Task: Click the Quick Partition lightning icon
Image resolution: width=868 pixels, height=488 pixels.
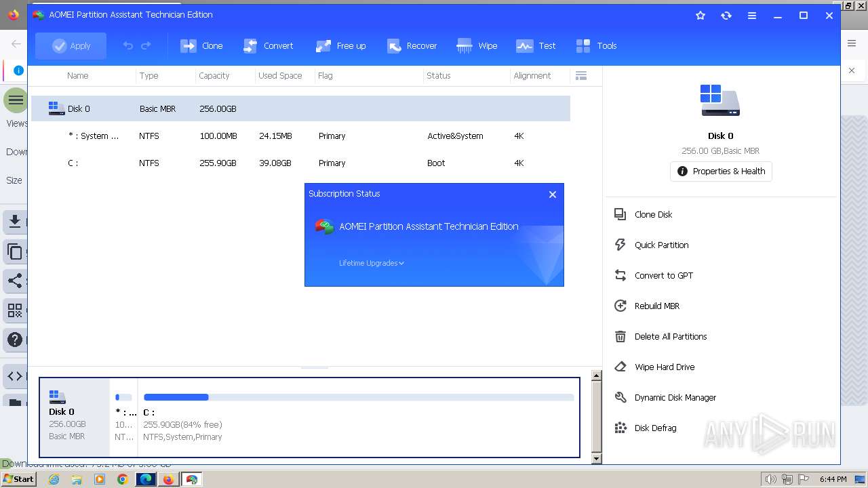Action: click(x=620, y=245)
